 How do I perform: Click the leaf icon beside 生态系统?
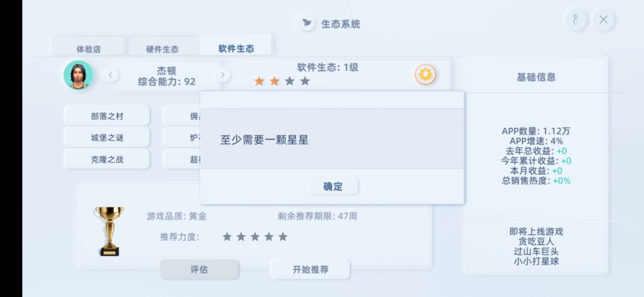pyautogui.click(x=307, y=23)
